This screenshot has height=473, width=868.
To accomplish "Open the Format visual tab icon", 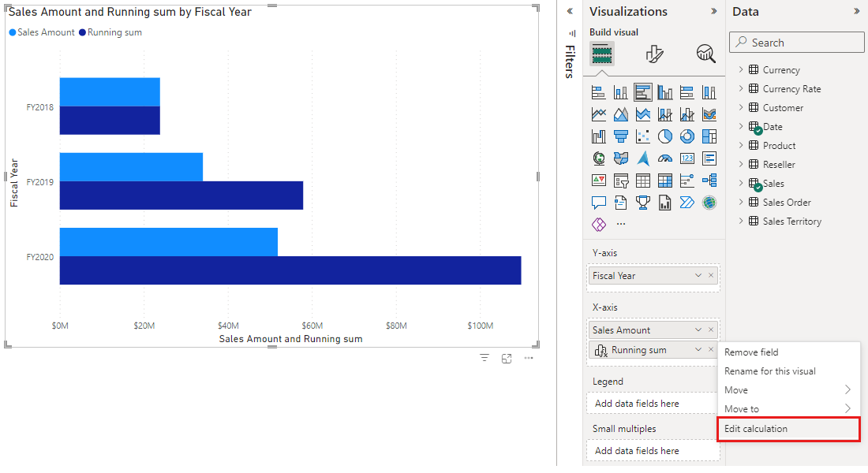I will point(654,54).
